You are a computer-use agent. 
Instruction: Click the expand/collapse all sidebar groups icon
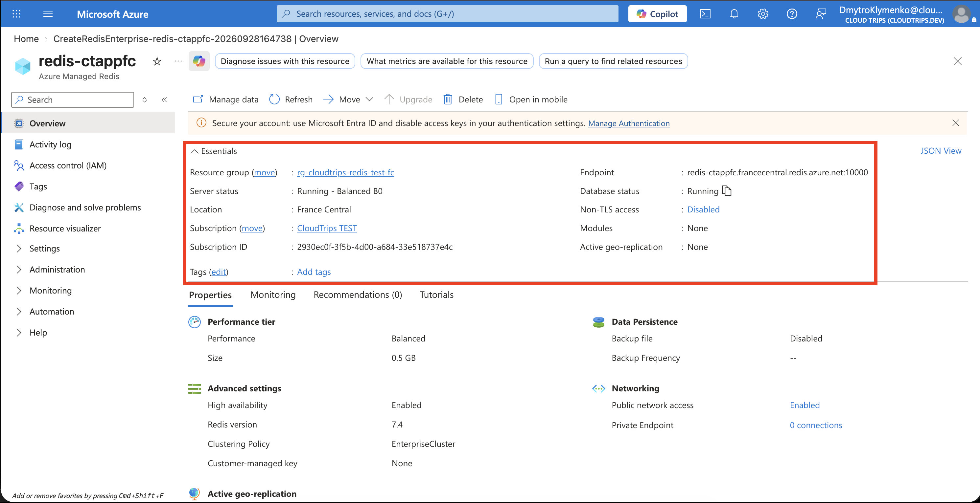tap(145, 99)
